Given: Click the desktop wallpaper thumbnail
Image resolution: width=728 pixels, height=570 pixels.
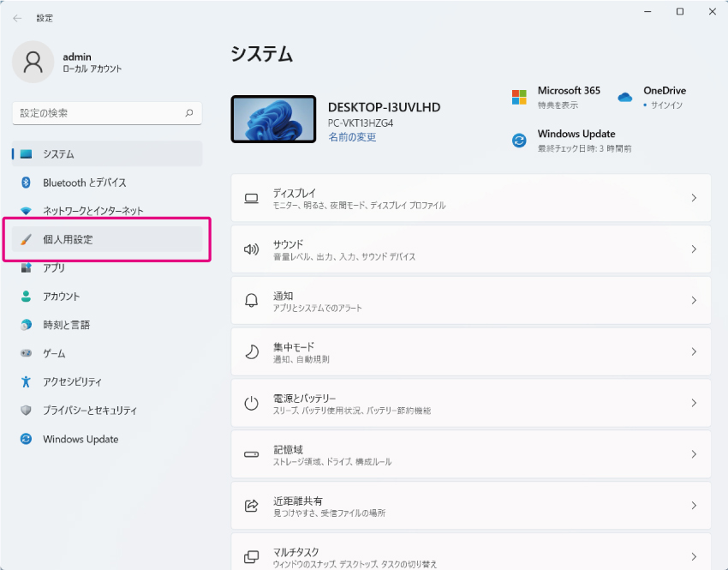Looking at the screenshot, I should [273, 119].
